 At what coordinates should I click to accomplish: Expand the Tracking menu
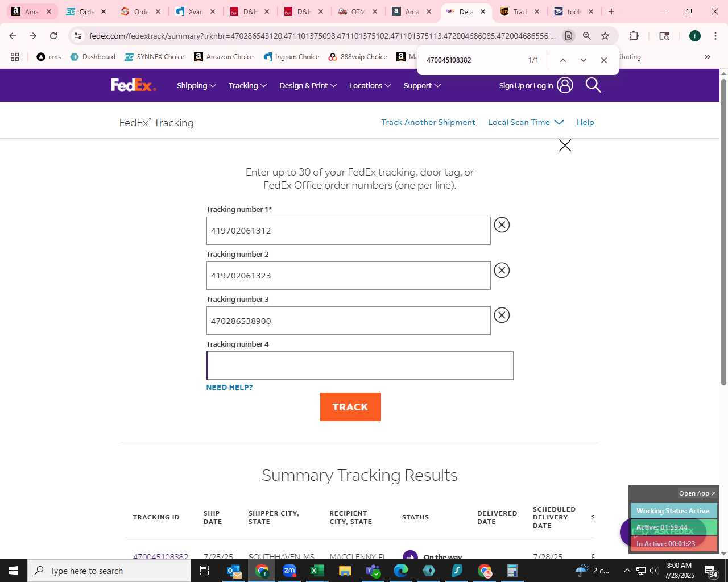[x=247, y=85]
